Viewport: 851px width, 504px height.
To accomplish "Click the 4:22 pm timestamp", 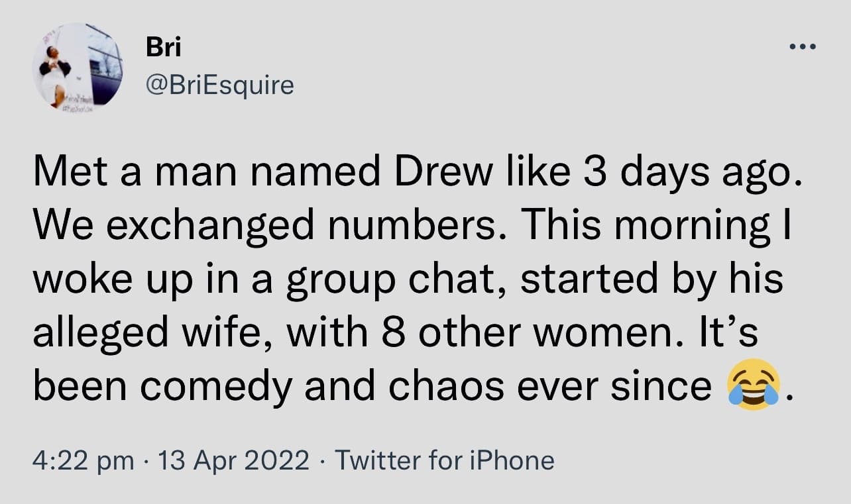I will 83,460.
